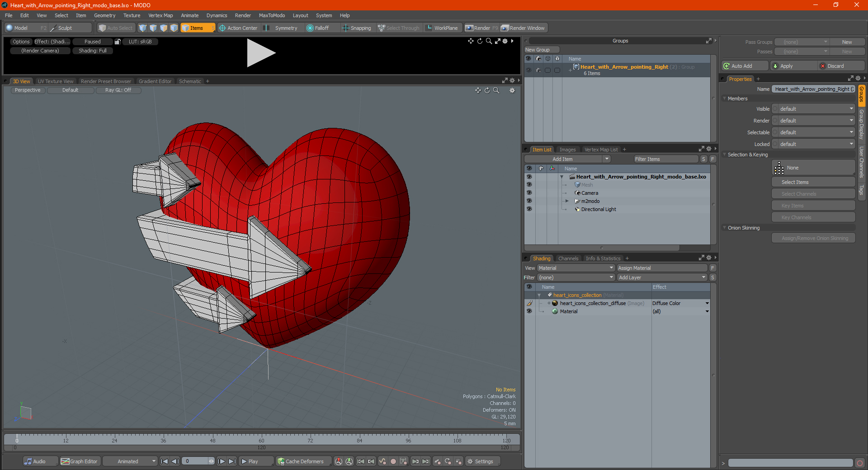Click Select Items button

click(813, 182)
